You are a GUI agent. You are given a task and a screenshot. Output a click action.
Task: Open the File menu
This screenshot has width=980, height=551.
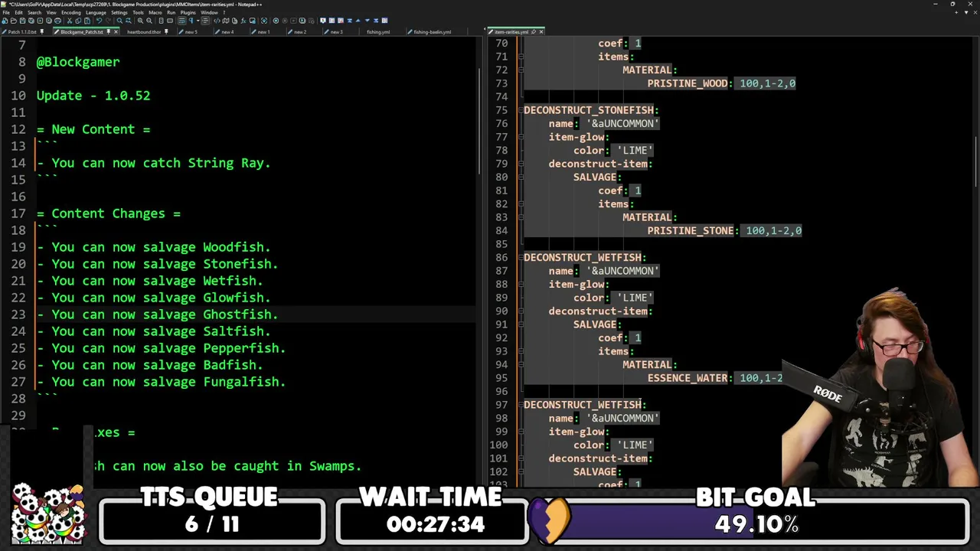click(6, 12)
